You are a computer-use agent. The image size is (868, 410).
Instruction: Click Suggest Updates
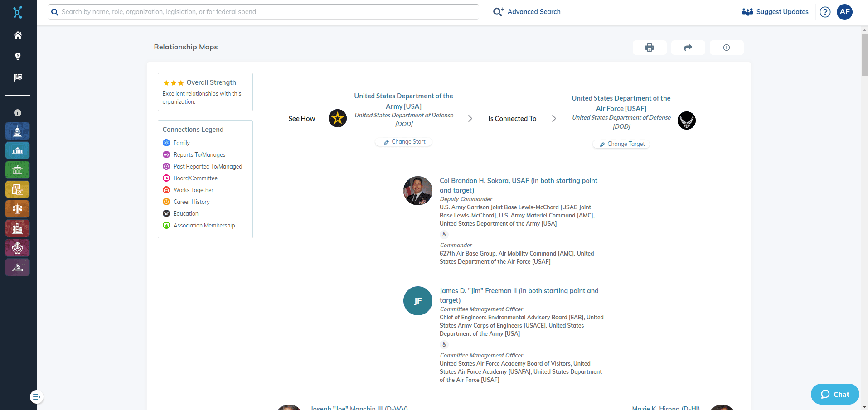click(x=775, y=12)
